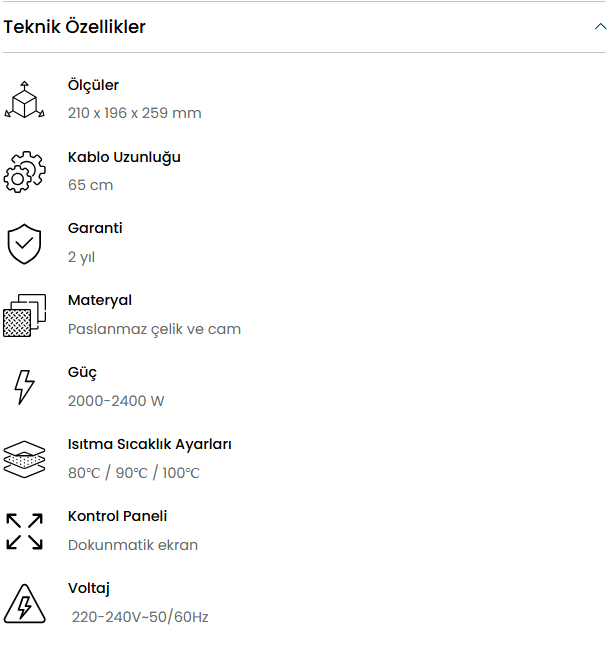Screen dimensions: 608x660
Task: Click the gear icon beside Kablo Uzunluğu
Action: click(24, 172)
